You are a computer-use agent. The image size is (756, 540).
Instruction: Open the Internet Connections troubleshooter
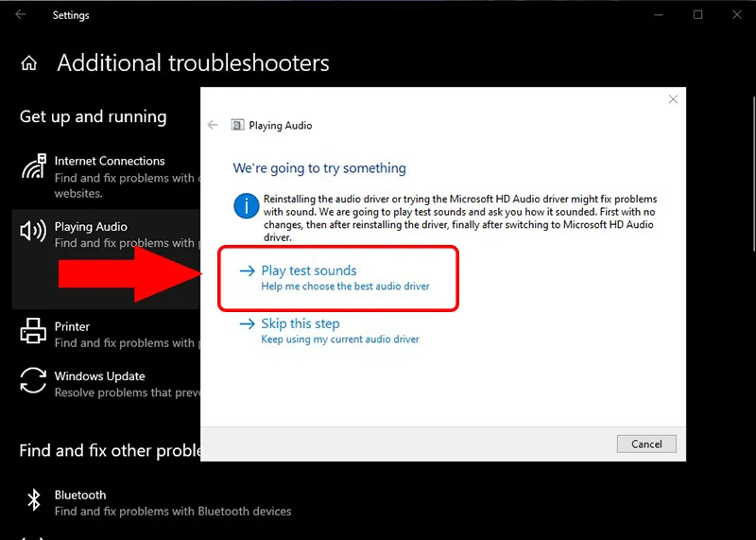[110, 161]
